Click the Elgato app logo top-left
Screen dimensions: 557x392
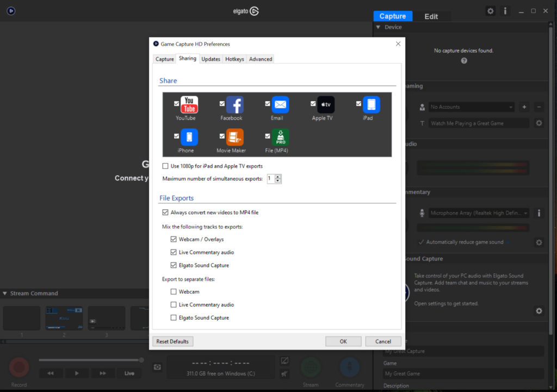click(11, 11)
